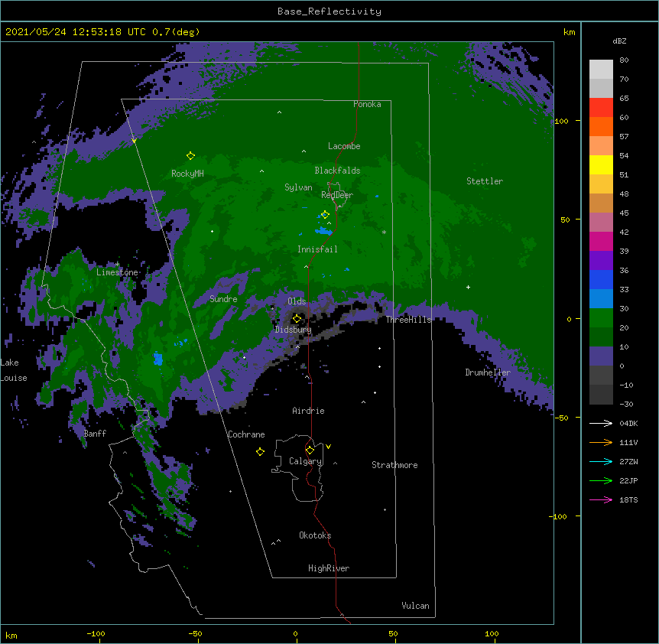Select the Olds label

[x=297, y=301]
